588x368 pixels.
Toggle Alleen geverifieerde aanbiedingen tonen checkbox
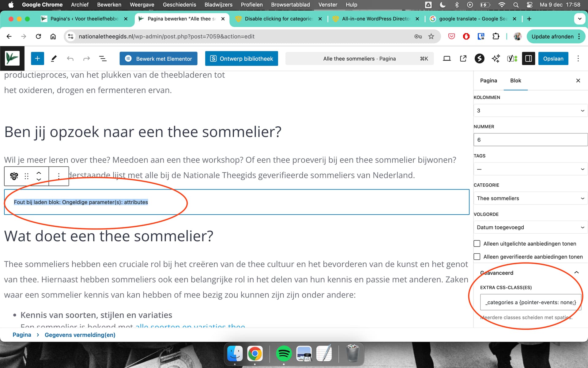(477, 257)
